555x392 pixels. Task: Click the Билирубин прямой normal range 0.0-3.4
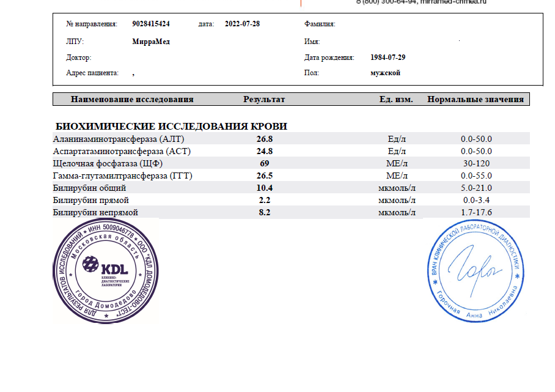(x=476, y=200)
